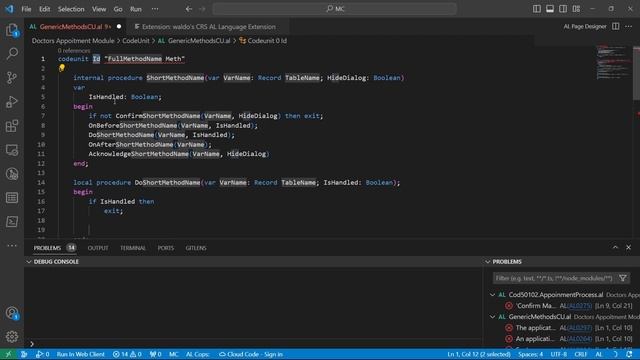
Task: Click Ln 1, Col 12 cursor position
Action: (x=479, y=354)
